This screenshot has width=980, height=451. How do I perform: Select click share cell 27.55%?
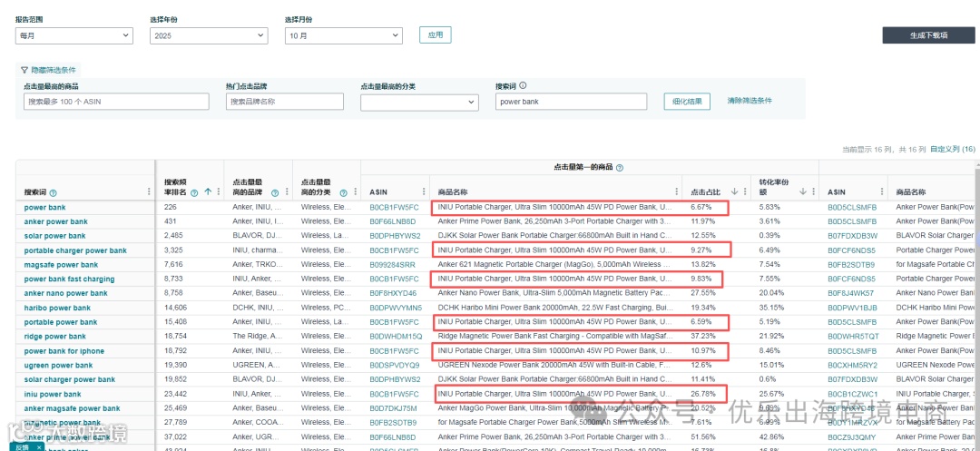(703, 294)
